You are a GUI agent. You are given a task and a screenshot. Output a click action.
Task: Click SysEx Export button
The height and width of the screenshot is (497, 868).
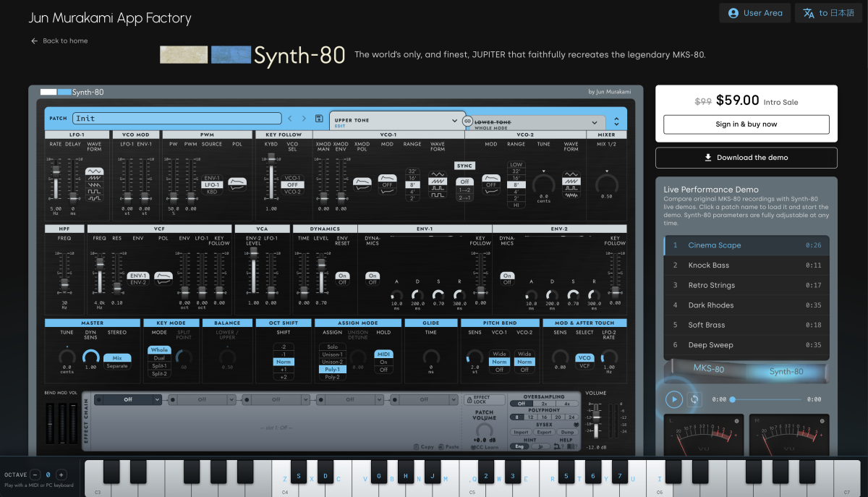click(x=544, y=432)
